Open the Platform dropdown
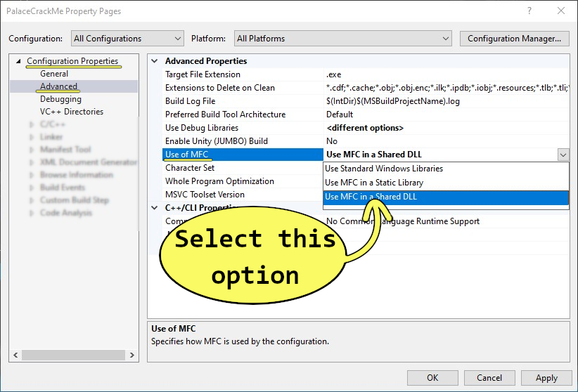The height and width of the screenshot is (392, 578). point(343,39)
